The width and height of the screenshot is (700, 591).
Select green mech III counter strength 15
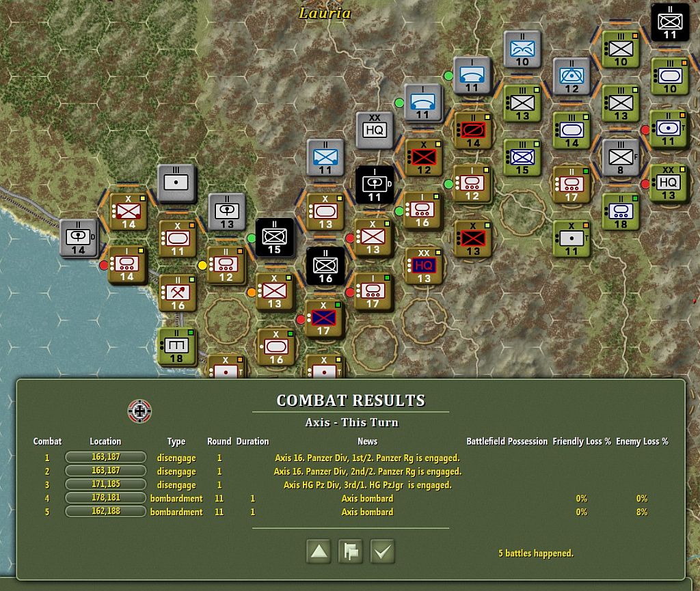(522, 157)
